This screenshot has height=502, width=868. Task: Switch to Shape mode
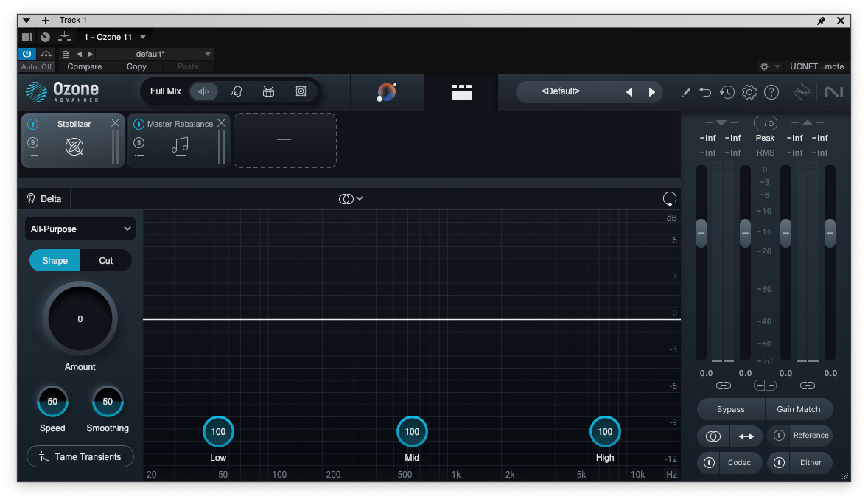[x=55, y=260]
